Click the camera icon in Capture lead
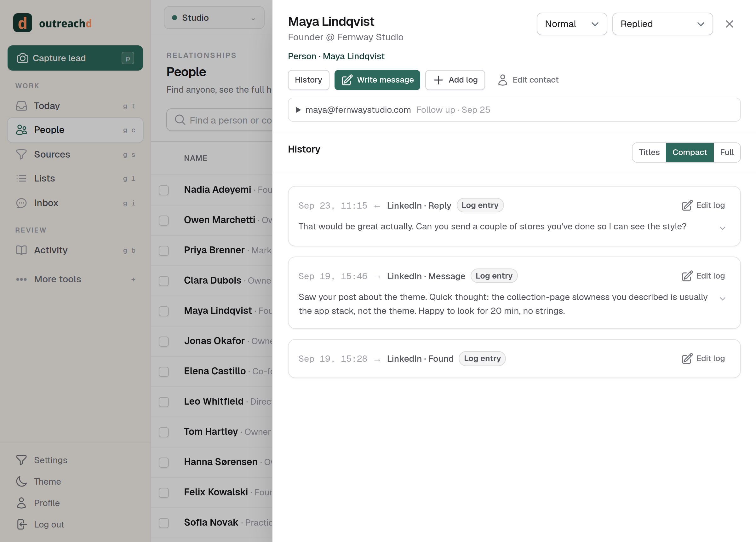Screen dimensions: 756x542 pyautogui.click(x=22, y=58)
